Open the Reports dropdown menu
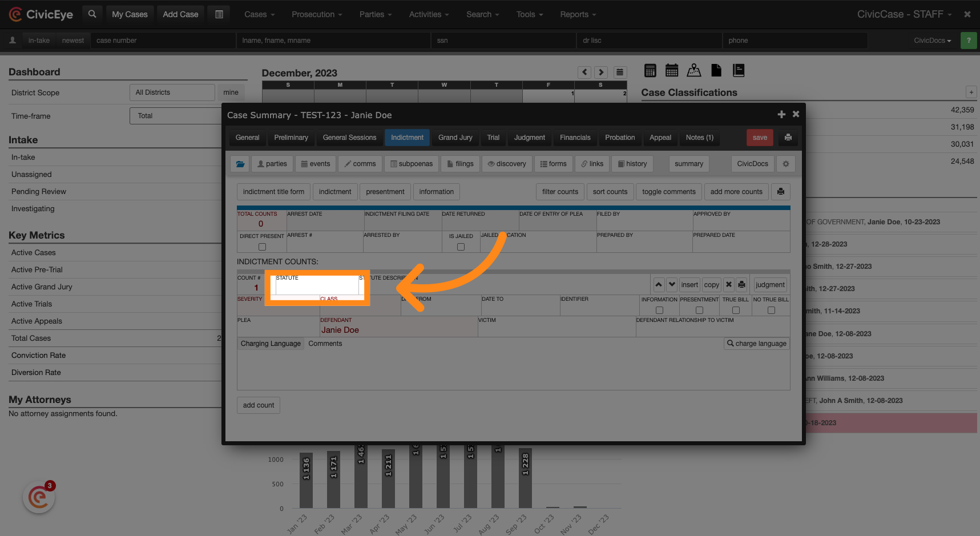This screenshot has width=980, height=536. click(x=578, y=14)
